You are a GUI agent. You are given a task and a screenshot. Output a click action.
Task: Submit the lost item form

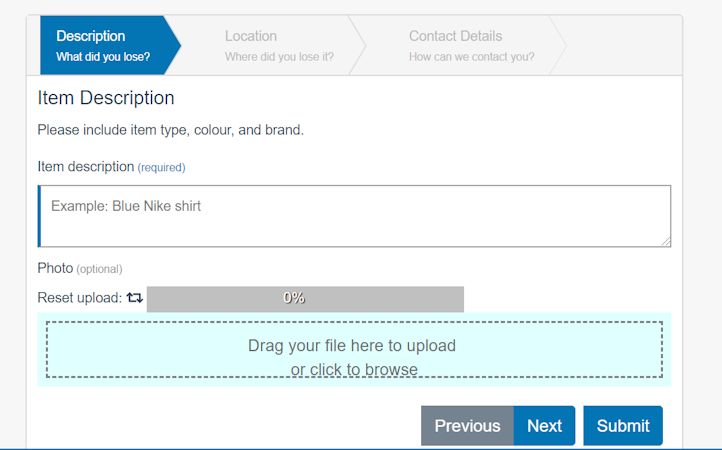(x=623, y=426)
